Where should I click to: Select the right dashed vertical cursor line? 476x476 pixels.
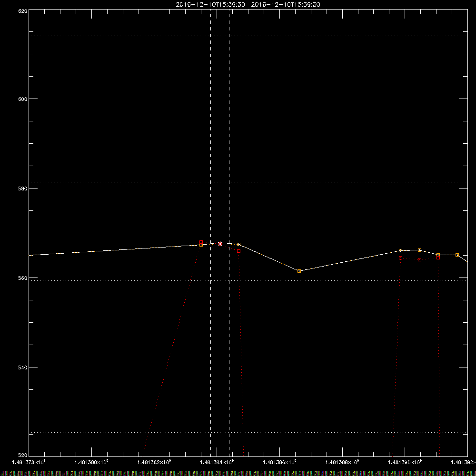point(229,233)
